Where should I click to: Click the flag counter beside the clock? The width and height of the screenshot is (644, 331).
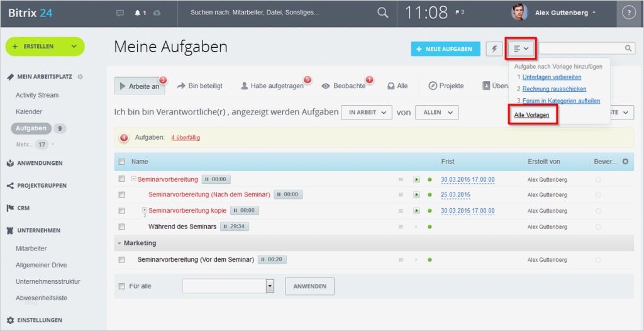[460, 13]
